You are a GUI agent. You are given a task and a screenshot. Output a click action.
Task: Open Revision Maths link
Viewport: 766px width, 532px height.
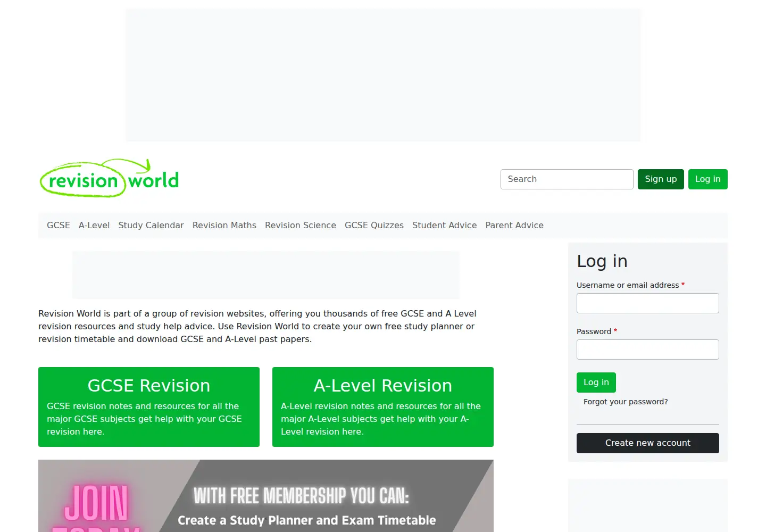click(224, 225)
